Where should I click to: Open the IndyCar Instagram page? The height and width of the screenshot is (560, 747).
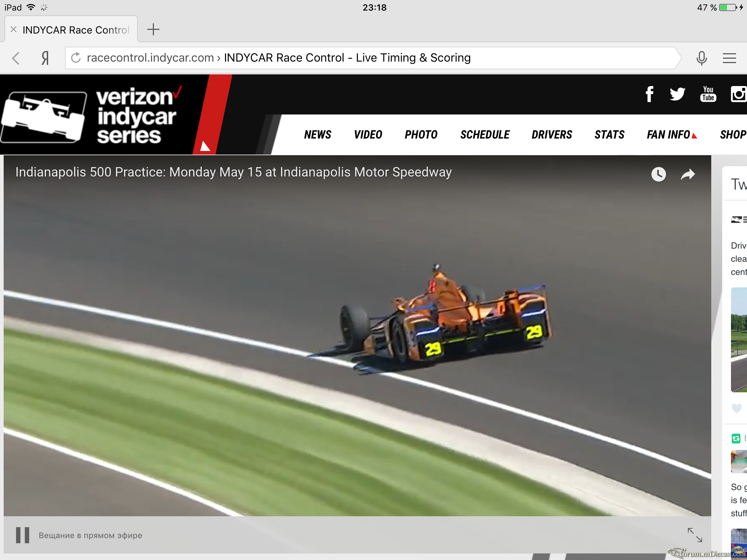click(739, 94)
